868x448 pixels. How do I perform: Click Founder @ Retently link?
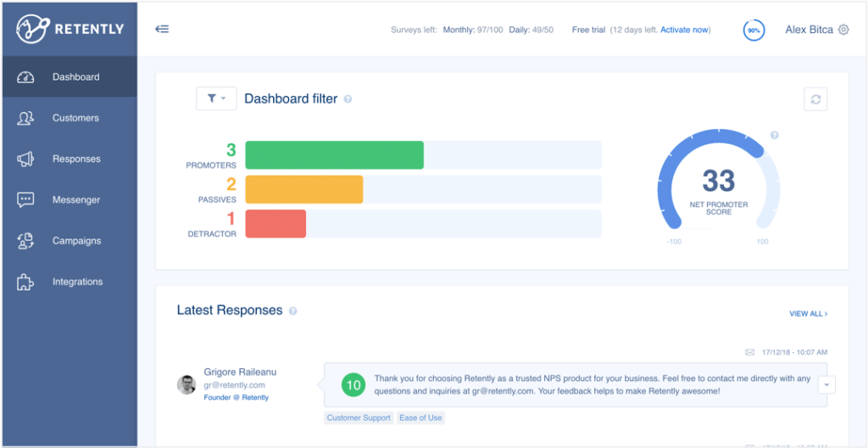pos(236,398)
